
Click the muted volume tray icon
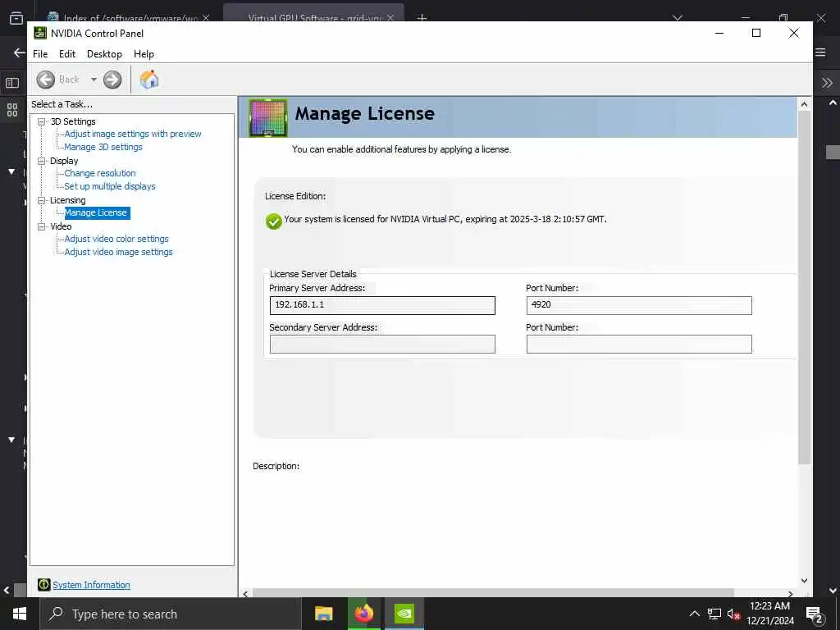coord(733,614)
